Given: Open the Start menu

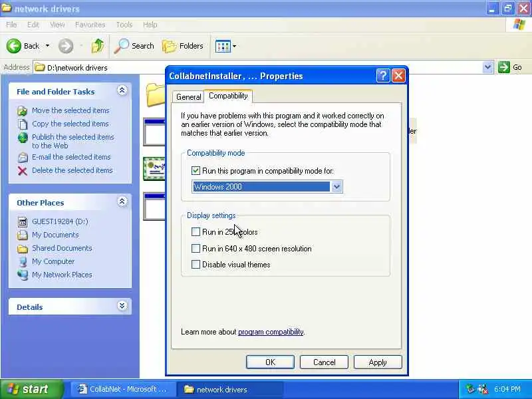Looking at the screenshot, I should 31,389.
